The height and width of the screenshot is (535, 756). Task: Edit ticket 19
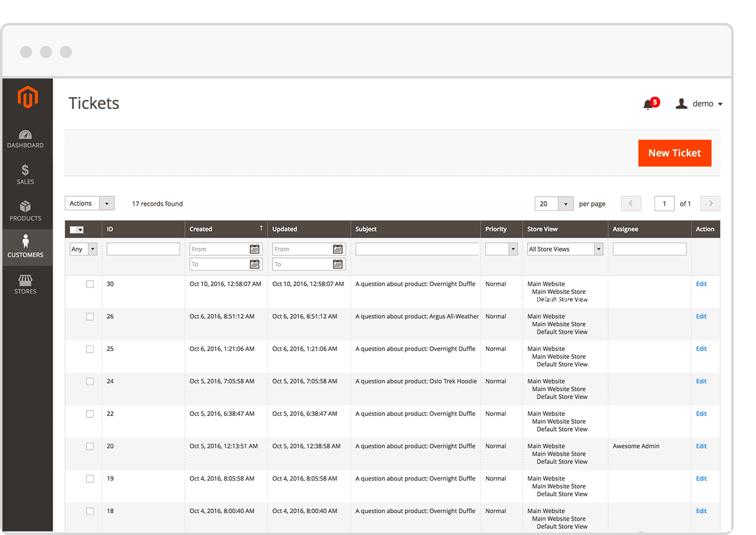[701, 479]
